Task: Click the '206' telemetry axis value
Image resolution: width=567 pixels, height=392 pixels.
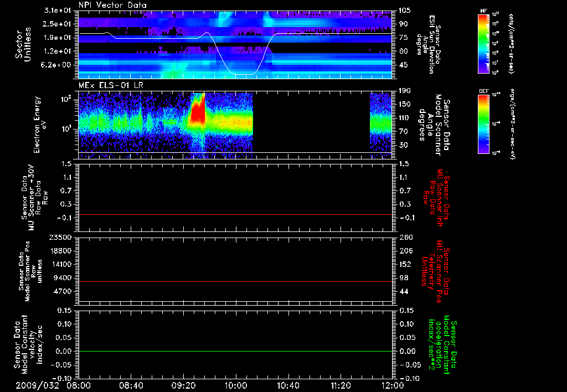Action: 405,251
